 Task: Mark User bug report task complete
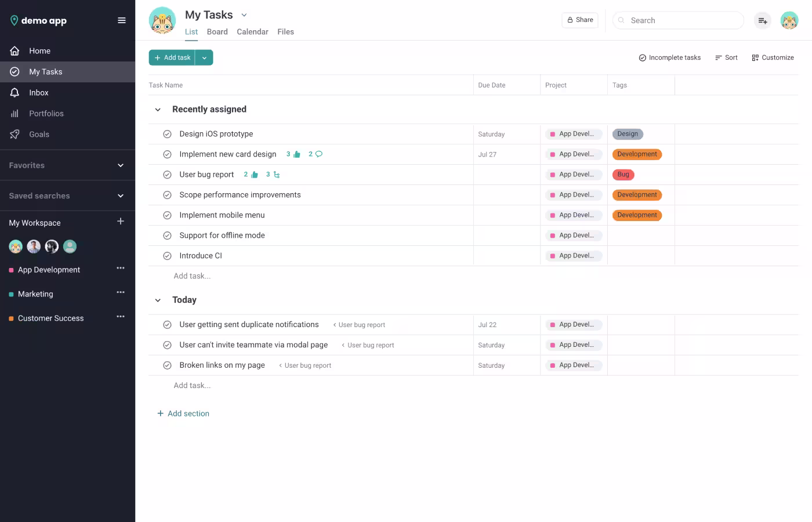pyautogui.click(x=167, y=175)
